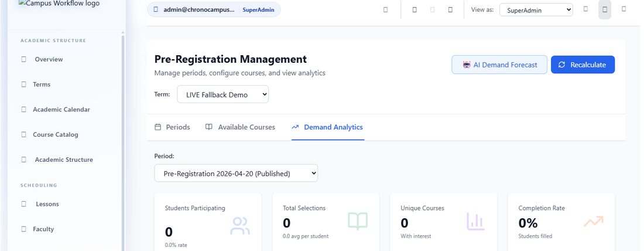Switch to the Available Courses tab

click(x=240, y=127)
